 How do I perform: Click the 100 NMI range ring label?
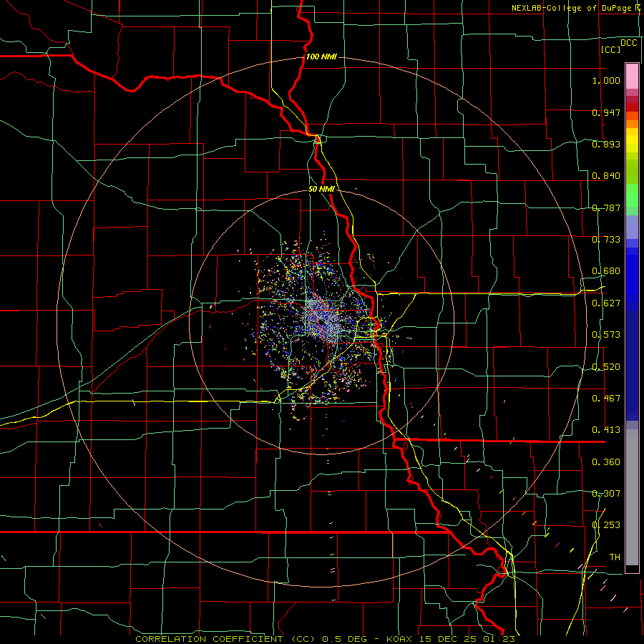point(321,57)
